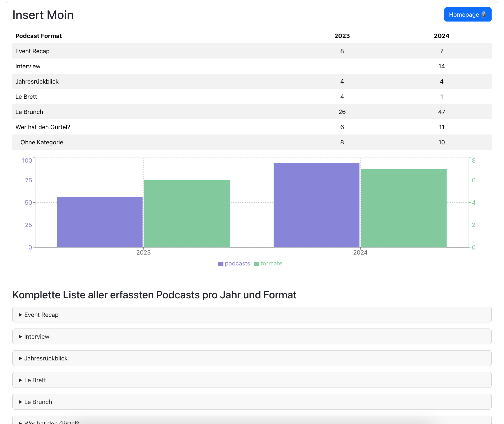Expand the Le Brunch podcast list
The image size is (504, 424).
tap(38, 402)
